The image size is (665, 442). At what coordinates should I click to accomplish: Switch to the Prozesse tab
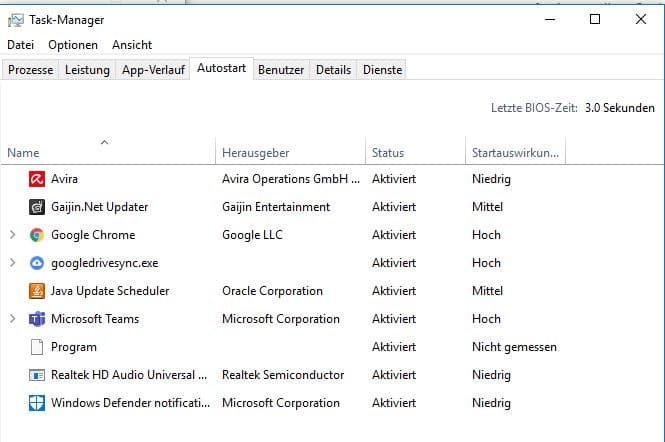point(31,70)
